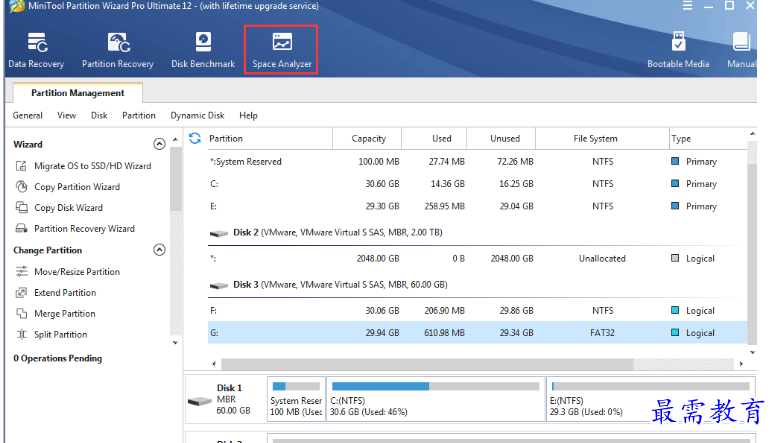
Task: Refresh the partition list
Action: pyautogui.click(x=195, y=138)
